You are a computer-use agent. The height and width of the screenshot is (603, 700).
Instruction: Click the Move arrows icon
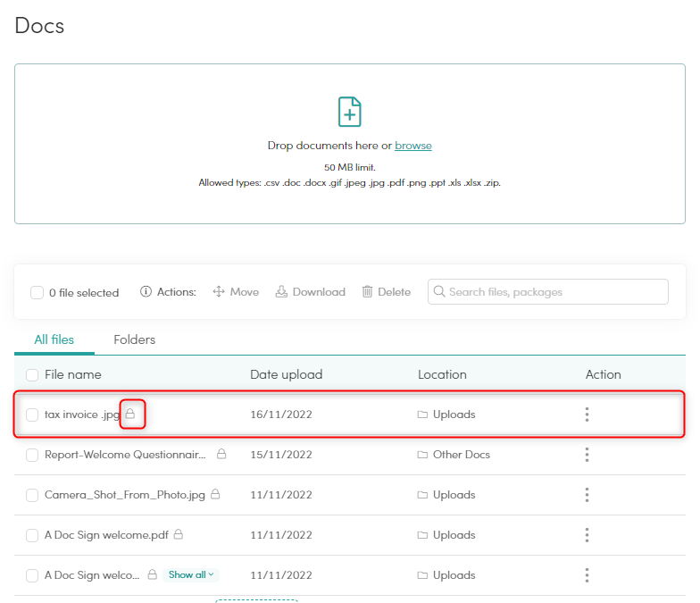(218, 291)
